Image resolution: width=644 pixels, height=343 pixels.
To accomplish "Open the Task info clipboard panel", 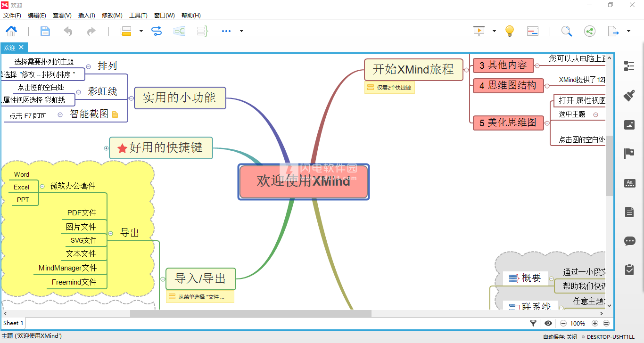I will click(629, 269).
